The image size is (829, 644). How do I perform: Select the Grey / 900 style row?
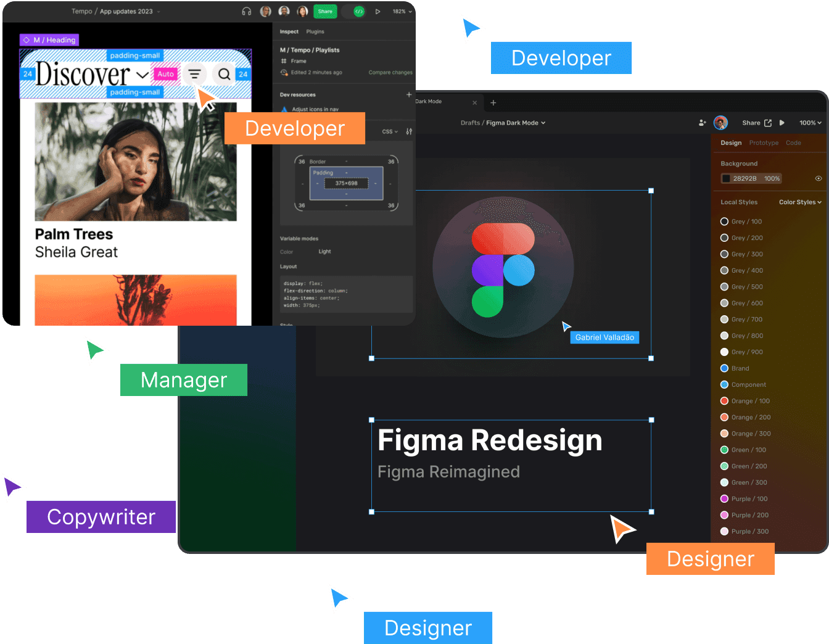coord(742,352)
